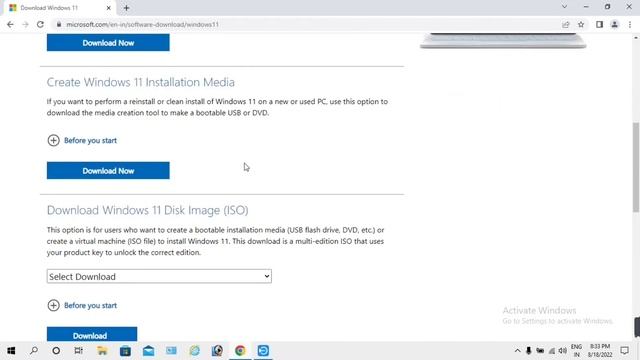The image size is (640, 360).
Task: Open the Select Download dropdown
Action: [x=159, y=276]
